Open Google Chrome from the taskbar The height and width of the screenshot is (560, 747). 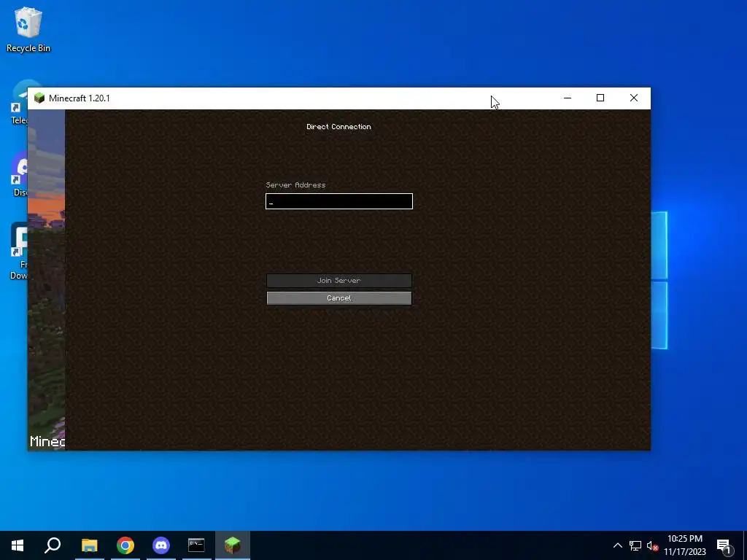coord(125,545)
